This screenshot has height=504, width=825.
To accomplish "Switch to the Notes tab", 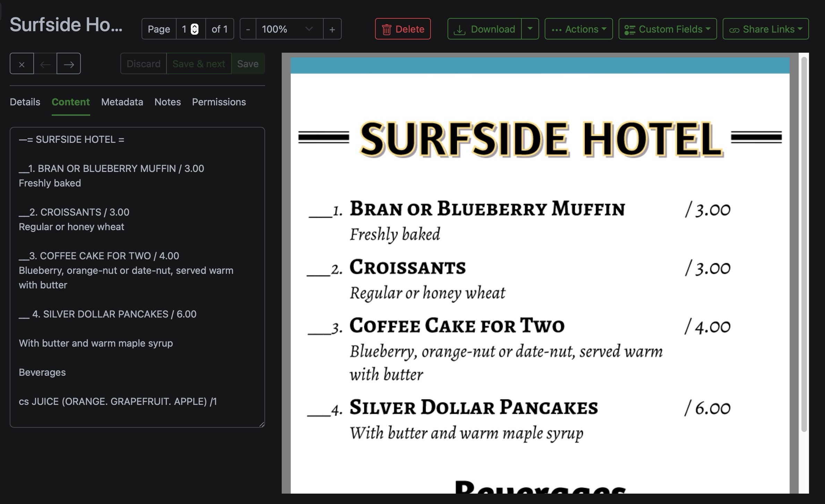I will pyautogui.click(x=168, y=102).
